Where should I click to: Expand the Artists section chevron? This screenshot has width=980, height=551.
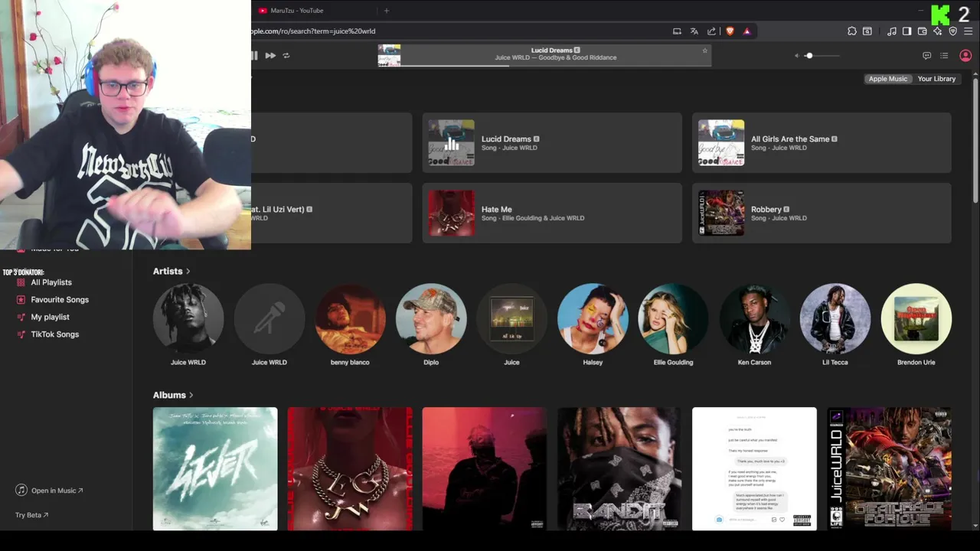point(188,271)
